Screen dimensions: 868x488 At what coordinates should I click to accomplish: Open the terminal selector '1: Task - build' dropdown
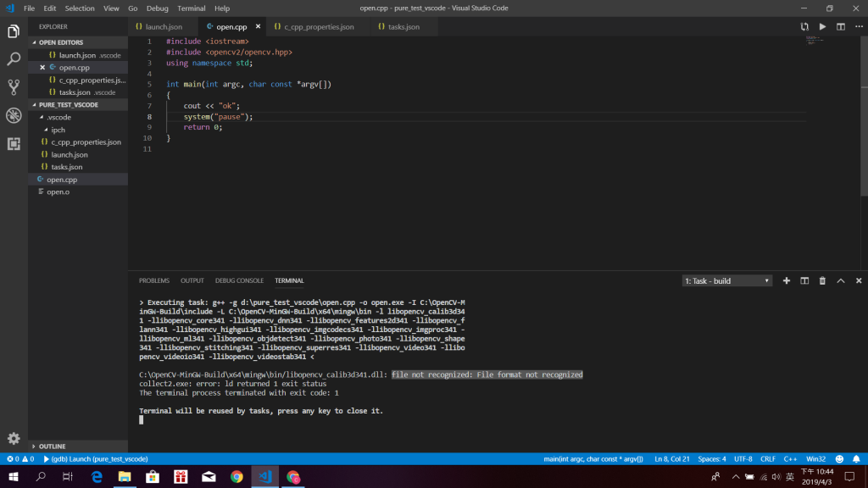(x=726, y=281)
